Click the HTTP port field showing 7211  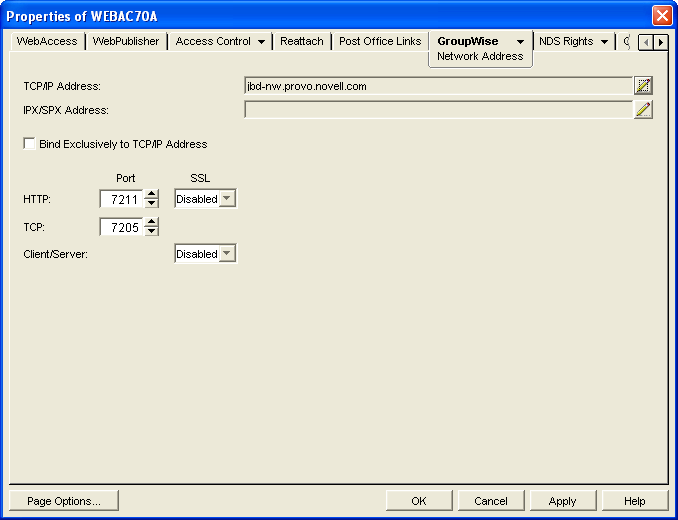pyautogui.click(x=122, y=199)
